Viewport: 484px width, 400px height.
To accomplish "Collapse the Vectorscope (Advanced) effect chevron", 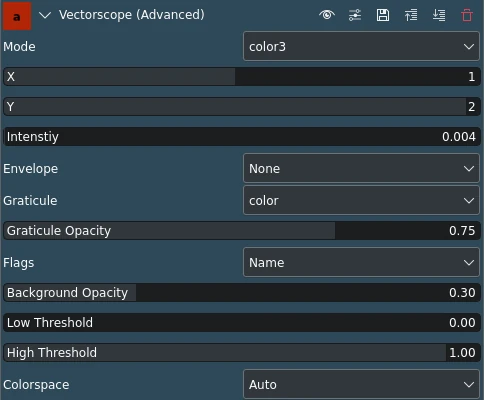I will pos(45,15).
